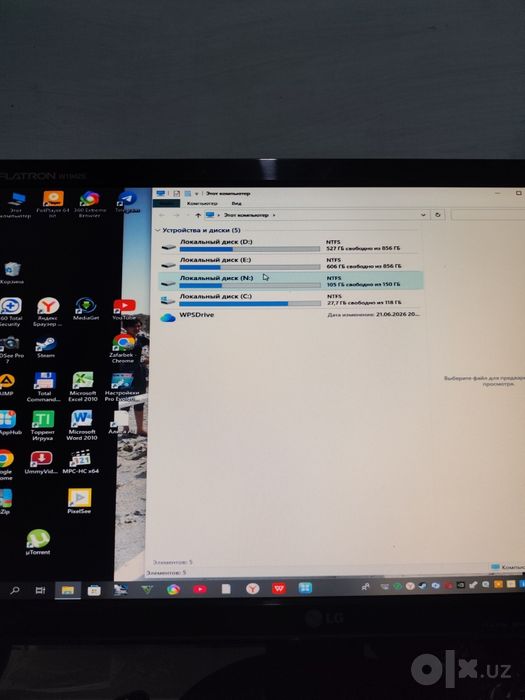Viewport: 525px width, 700px height.
Task: Switch to the Вид ribbon tab
Action: point(237,204)
